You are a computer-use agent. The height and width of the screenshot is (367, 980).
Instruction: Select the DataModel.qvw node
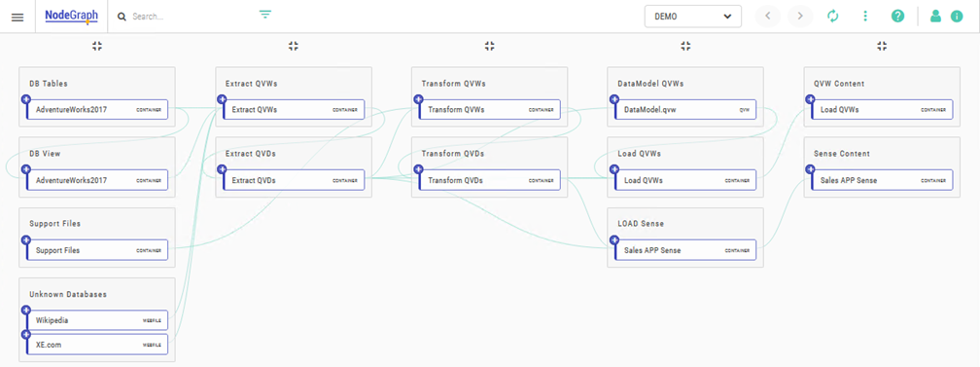686,110
